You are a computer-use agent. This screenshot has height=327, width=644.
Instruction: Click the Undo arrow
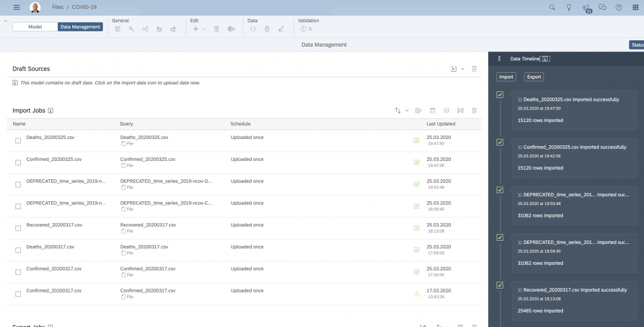159,29
